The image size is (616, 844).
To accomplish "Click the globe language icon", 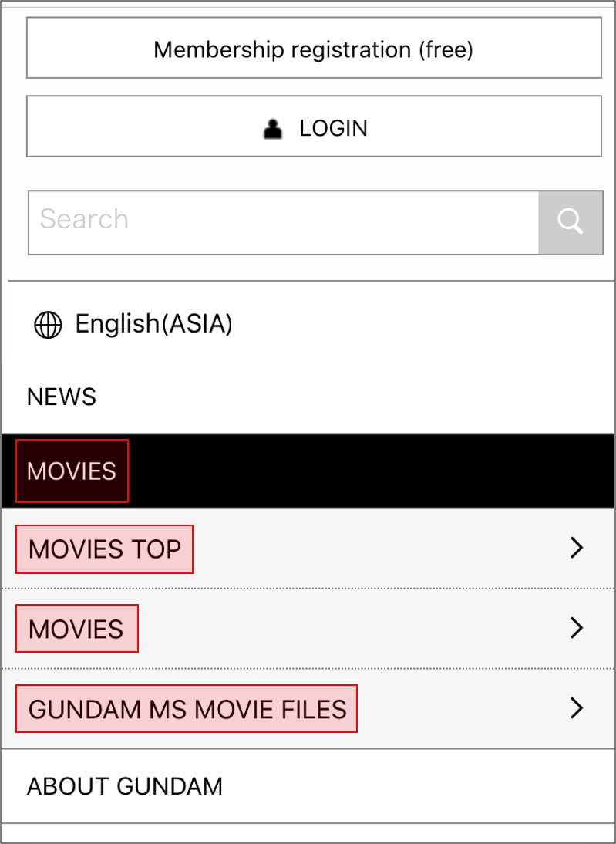I will 48,325.
